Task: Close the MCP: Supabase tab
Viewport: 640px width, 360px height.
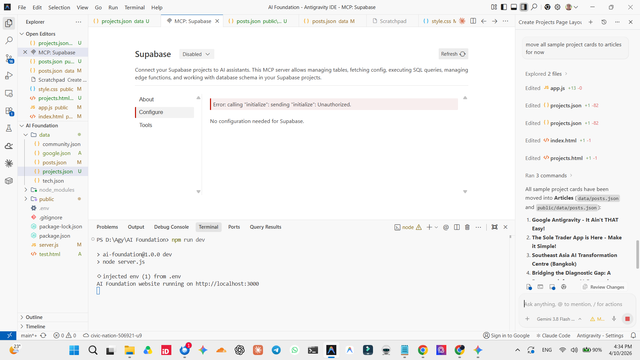Action: 217,21
